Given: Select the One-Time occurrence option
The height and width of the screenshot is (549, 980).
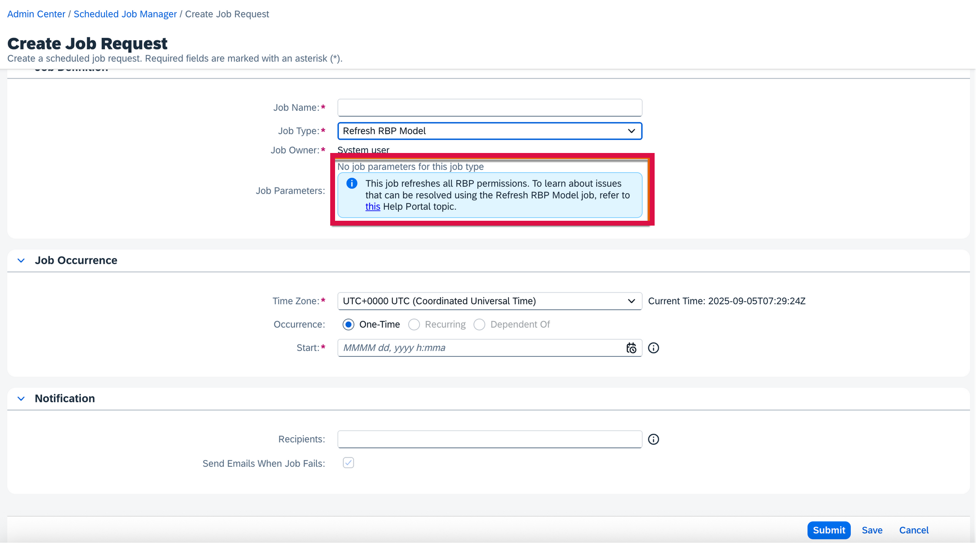Looking at the screenshot, I should (x=348, y=324).
